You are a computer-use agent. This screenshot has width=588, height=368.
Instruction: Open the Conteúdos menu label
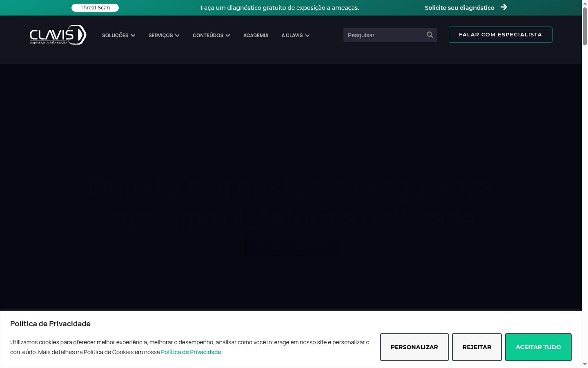208,36
